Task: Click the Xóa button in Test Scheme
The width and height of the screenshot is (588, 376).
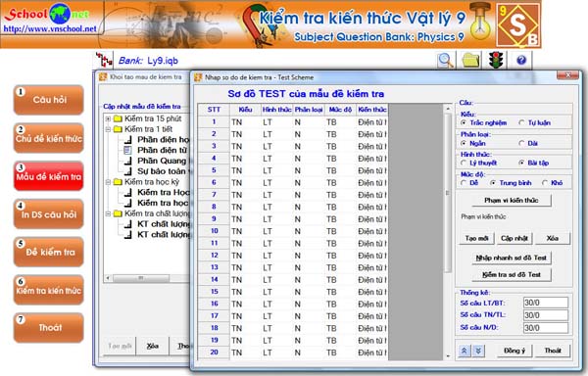Action: click(553, 238)
